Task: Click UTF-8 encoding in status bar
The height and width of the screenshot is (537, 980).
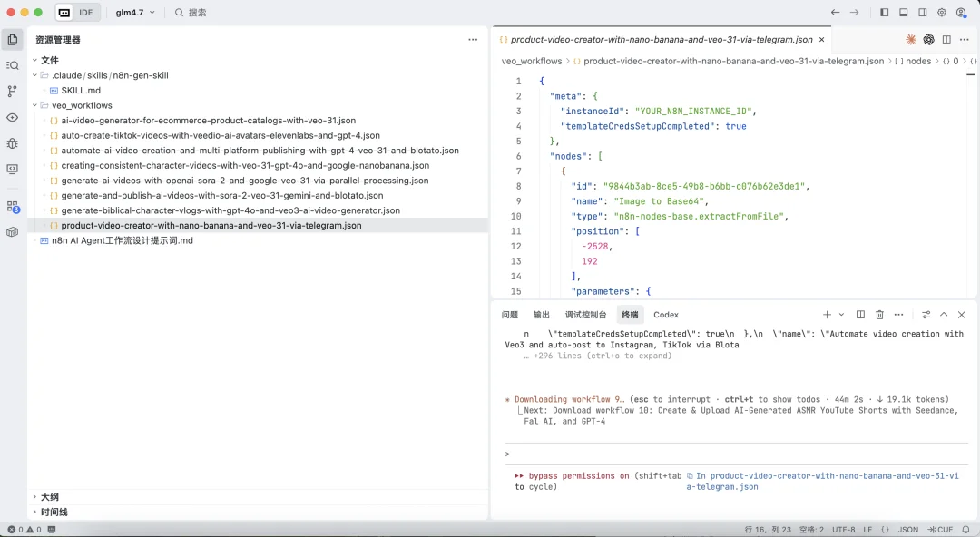Action: [x=843, y=530]
